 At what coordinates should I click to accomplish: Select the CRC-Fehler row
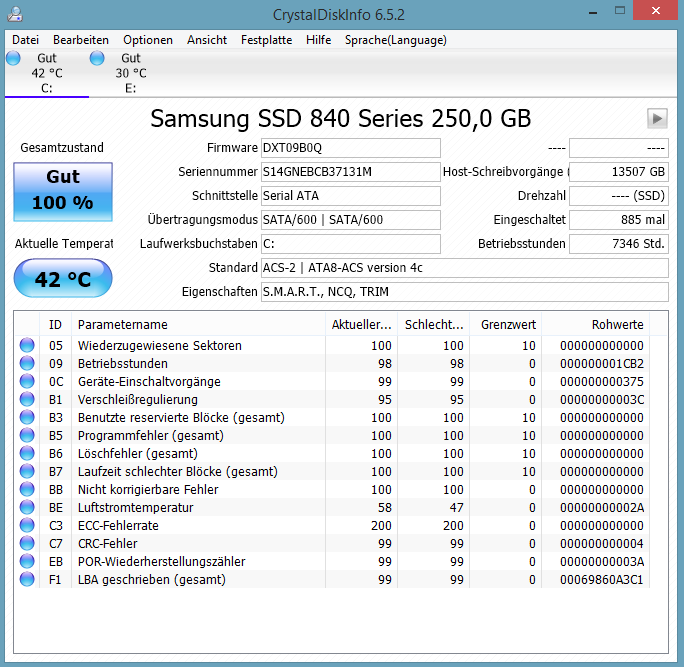(x=332, y=544)
